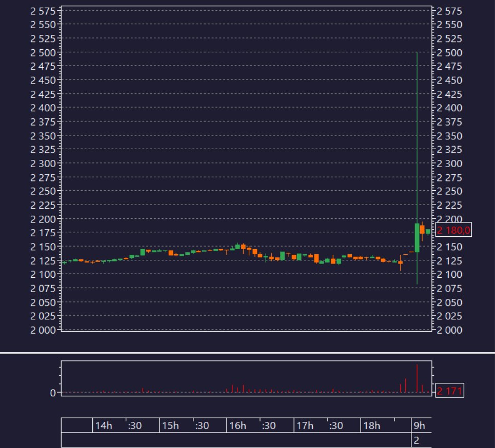Click 2 000 on the left price axis
This screenshot has height=448, width=495.
43,330
